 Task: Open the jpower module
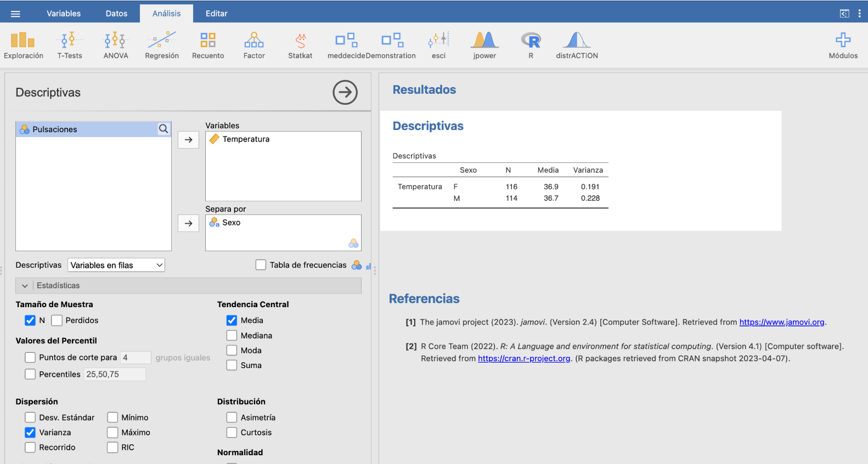pyautogui.click(x=484, y=46)
